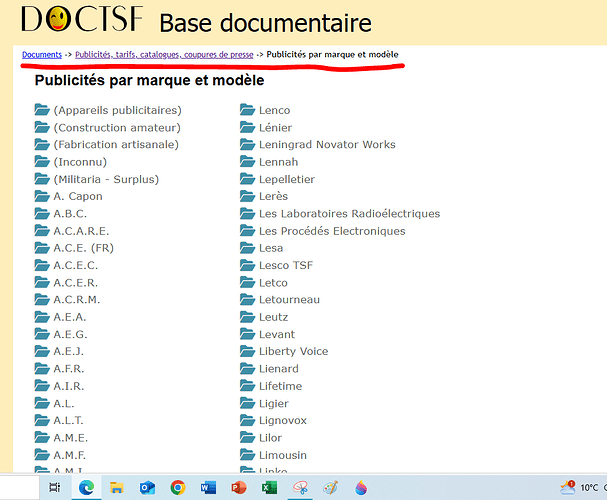
Task: Click folder icon beside Liberty Voice
Action: 247,351
